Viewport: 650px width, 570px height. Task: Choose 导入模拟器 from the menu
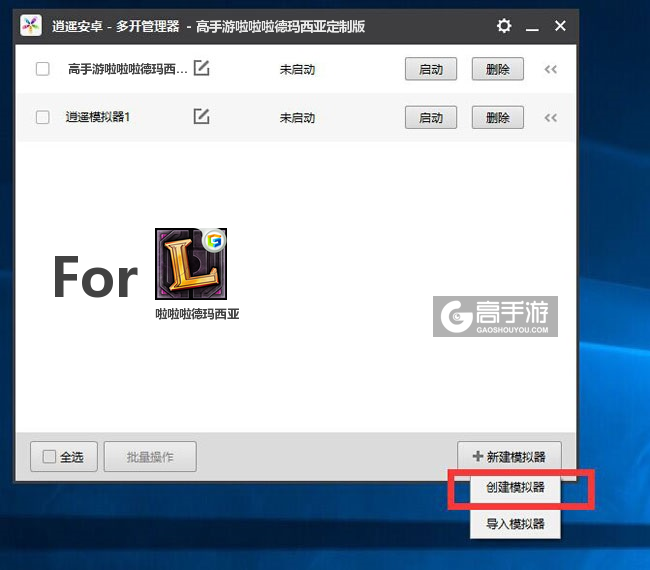[x=515, y=524]
